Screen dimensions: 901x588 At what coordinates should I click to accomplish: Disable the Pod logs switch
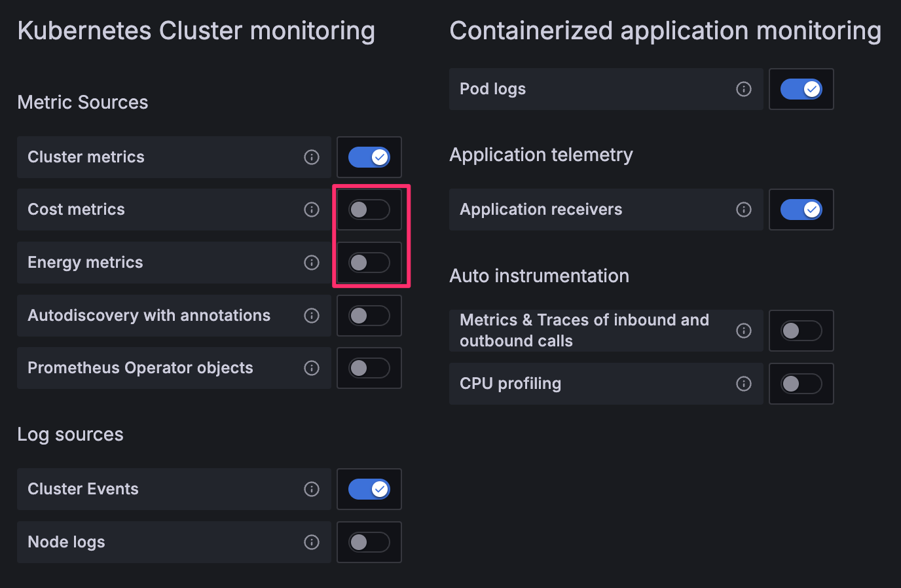[801, 89]
